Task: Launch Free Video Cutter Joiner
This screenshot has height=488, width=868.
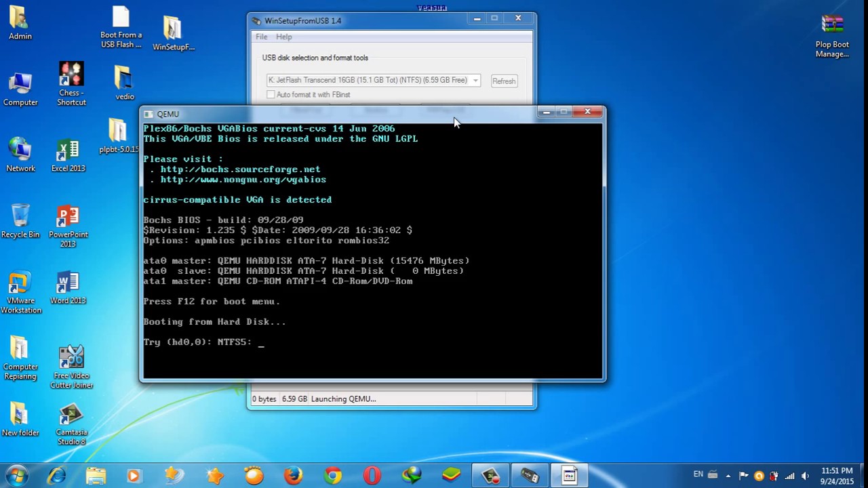Action: (x=71, y=367)
